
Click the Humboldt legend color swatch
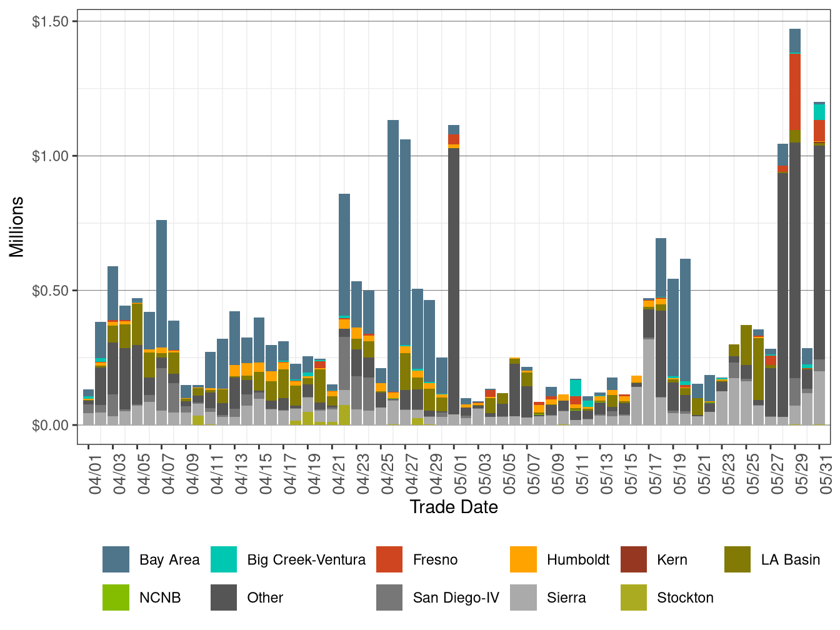pyautogui.click(x=523, y=559)
